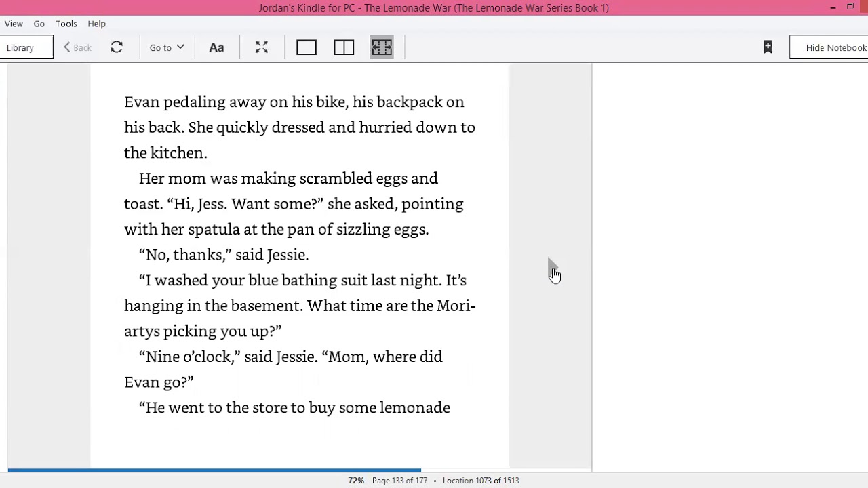Screen dimensions: 868x488
Task: Select the auto column layout
Action: pyautogui.click(x=382, y=47)
